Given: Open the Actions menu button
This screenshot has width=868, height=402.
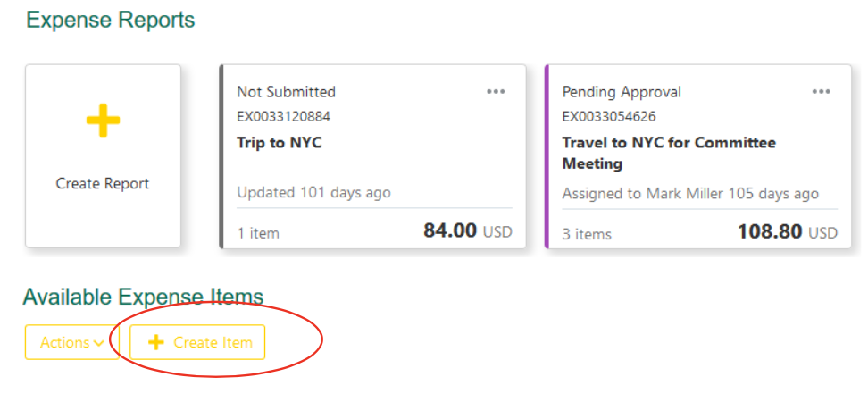Looking at the screenshot, I should point(72,342).
